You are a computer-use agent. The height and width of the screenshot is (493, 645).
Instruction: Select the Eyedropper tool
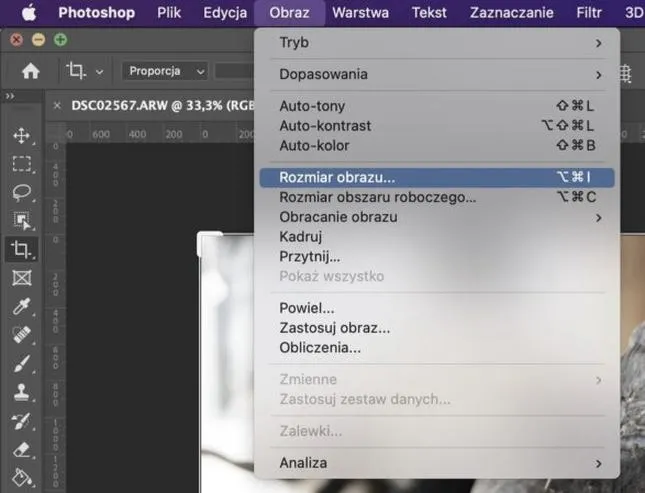pos(21,306)
